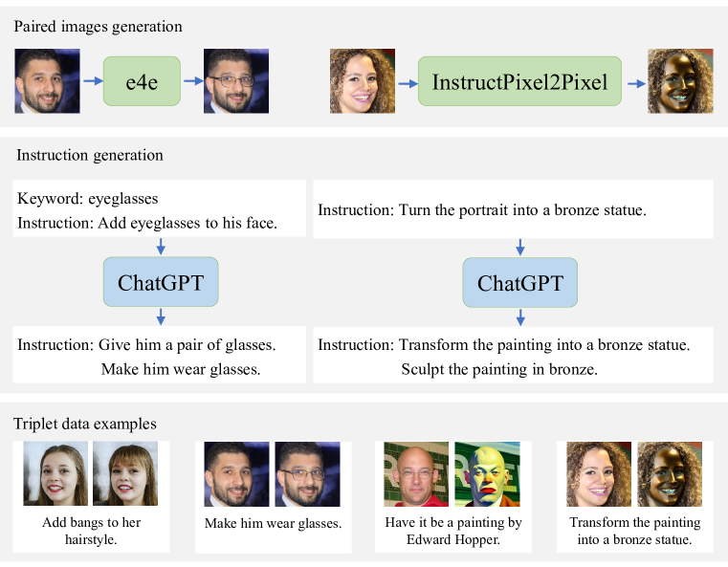
Task: Click the bald man photo in triplet examples
Action: point(416,473)
